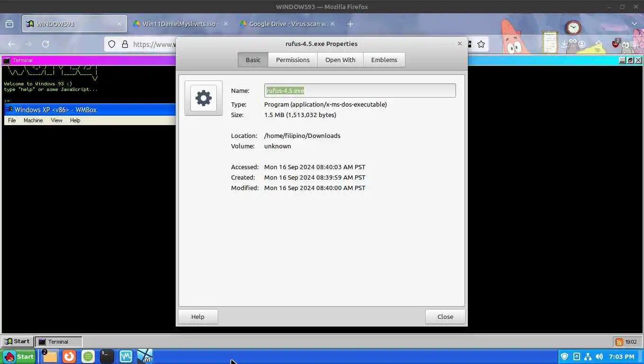
Task: Switch to the WINDOWS93 browser tab
Action: click(x=74, y=24)
